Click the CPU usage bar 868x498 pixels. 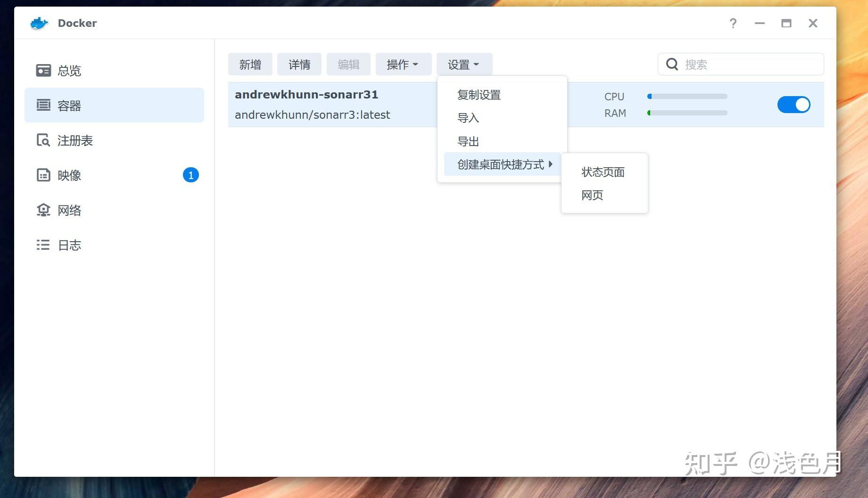click(687, 97)
